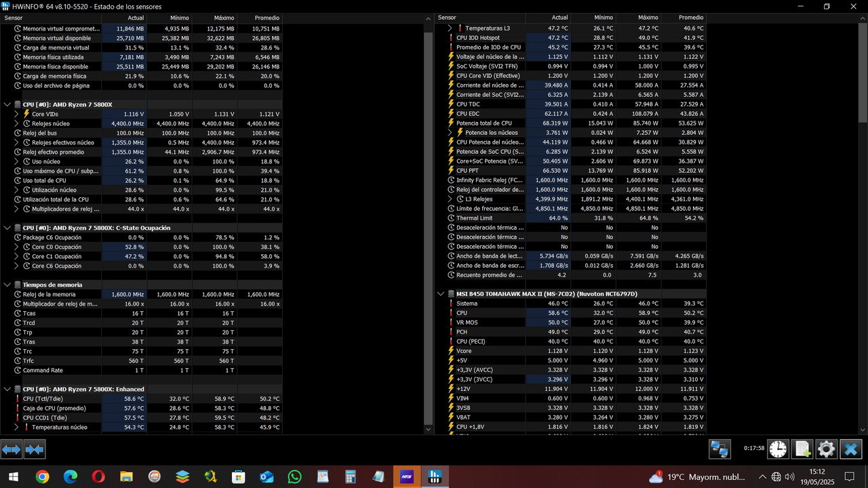Viewport: 868px width, 488px height.
Task: Click the expand columns double-arrow button
Action: coord(12,449)
